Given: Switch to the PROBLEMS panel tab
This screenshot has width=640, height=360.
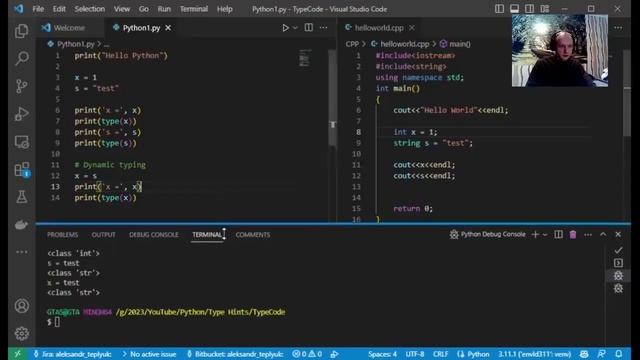Looking at the screenshot, I should pos(62,235).
